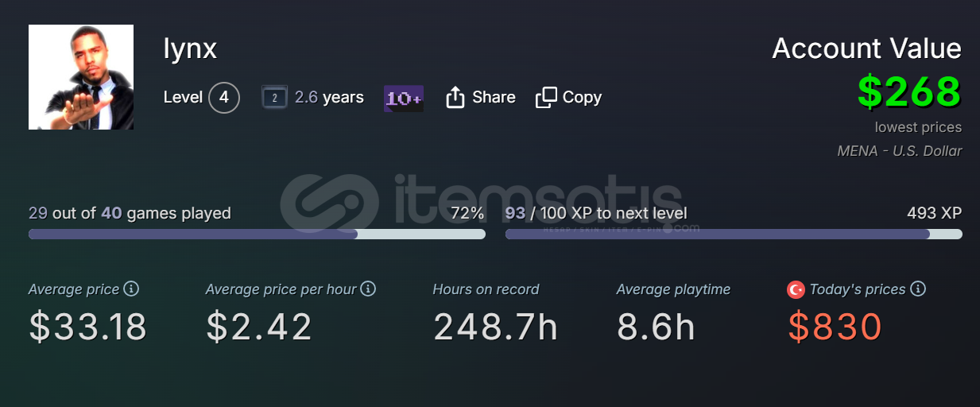Click info icon beside Average price
The image size is (980, 407).
131,289
